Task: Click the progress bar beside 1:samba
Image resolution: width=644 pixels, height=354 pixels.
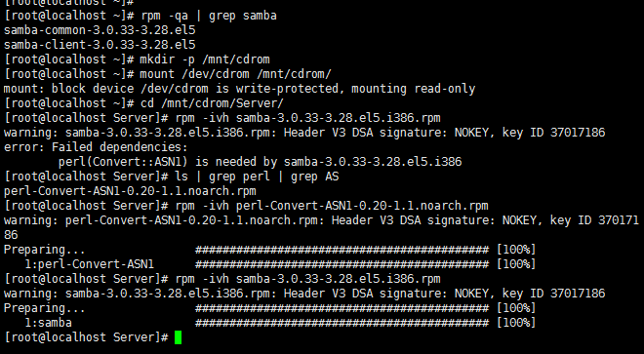Action: coord(342,323)
